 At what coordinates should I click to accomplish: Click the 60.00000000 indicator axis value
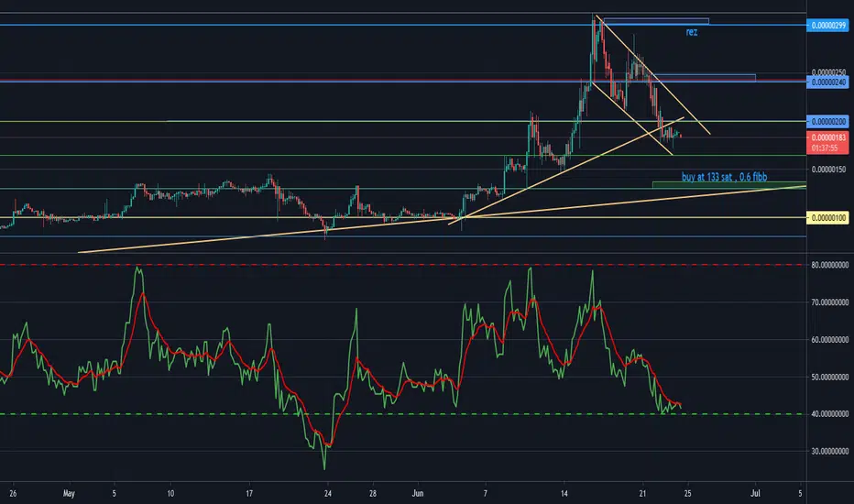tap(829, 339)
